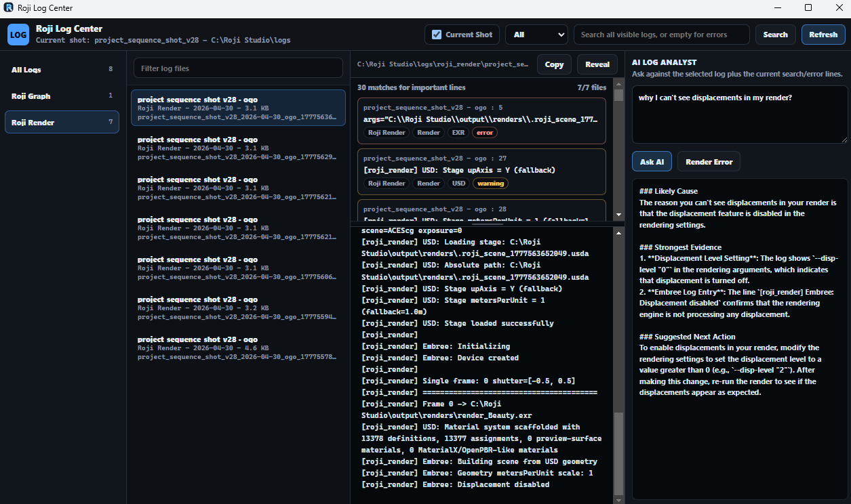This screenshot has height=504, width=851.
Task: Select All Logs category
Action: coord(62,70)
